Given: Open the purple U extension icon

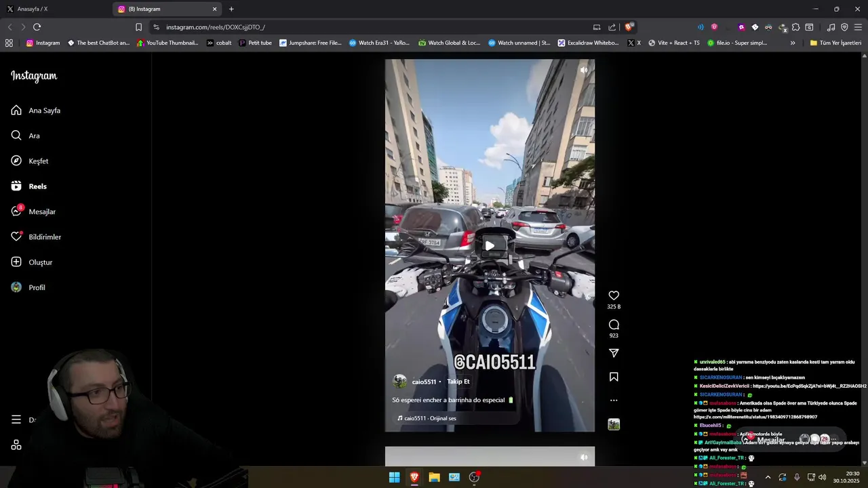Looking at the screenshot, I should click(x=714, y=27).
